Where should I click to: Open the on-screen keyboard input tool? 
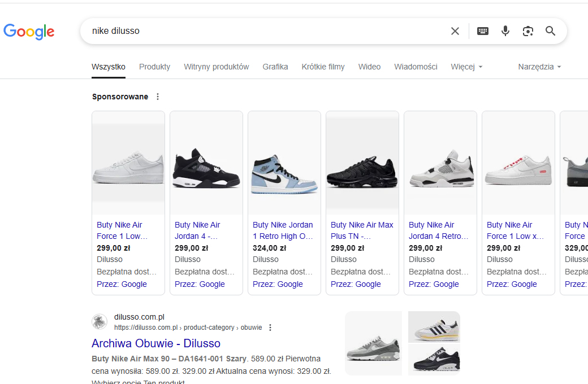(x=483, y=31)
